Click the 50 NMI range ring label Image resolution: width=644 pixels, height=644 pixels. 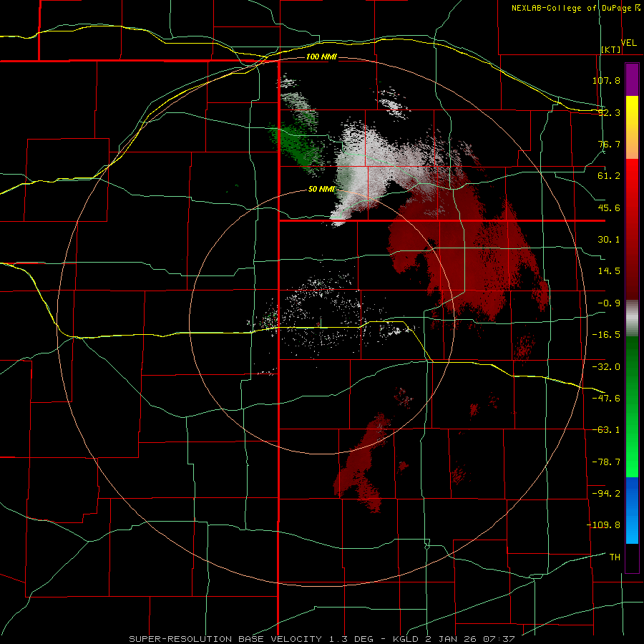[x=321, y=190]
